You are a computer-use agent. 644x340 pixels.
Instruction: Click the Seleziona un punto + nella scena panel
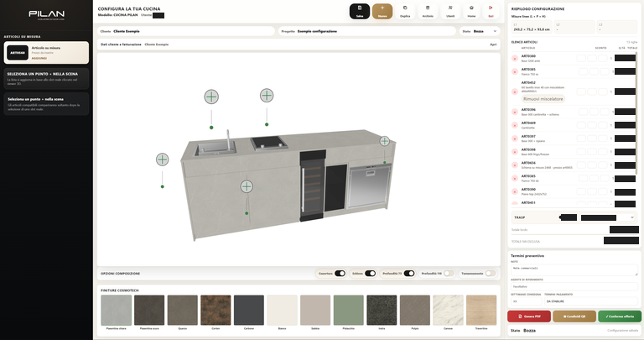click(46, 79)
